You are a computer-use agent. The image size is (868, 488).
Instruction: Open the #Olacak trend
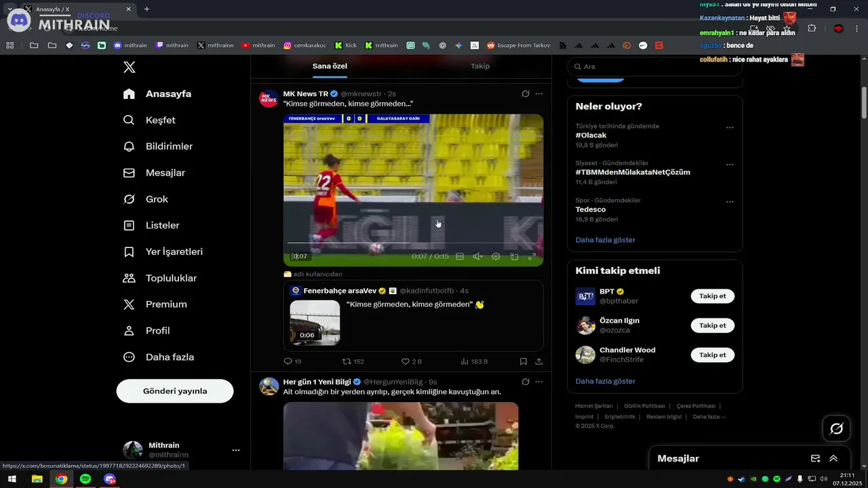591,135
